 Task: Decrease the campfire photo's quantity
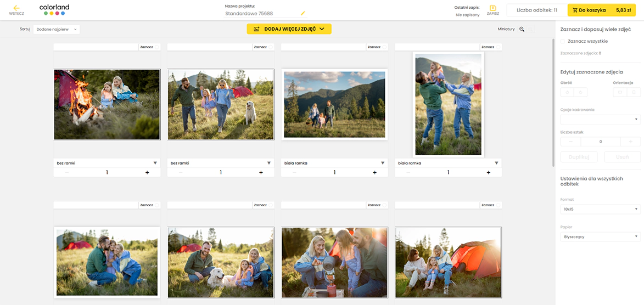[x=67, y=172]
